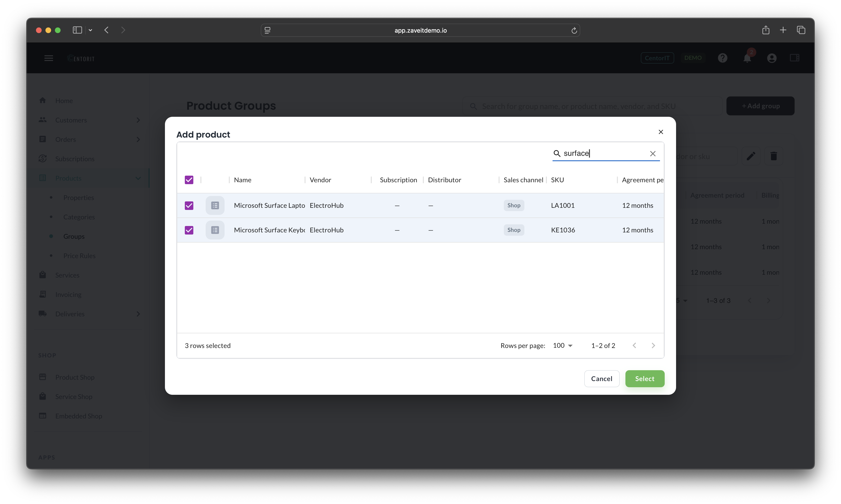Uncheck the select-all header checkbox
The height and width of the screenshot is (504, 841).
pyautogui.click(x=189, y=180)
